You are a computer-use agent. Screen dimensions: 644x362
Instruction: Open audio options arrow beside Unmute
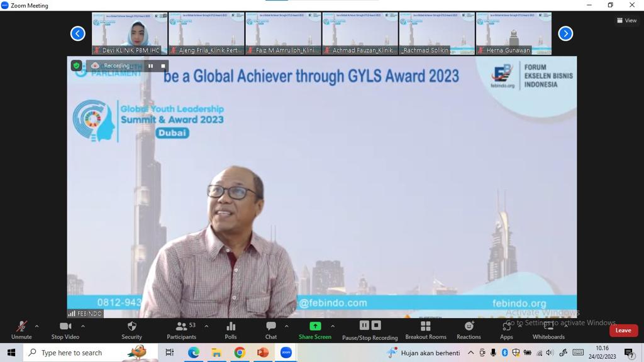tap(37, 326)
